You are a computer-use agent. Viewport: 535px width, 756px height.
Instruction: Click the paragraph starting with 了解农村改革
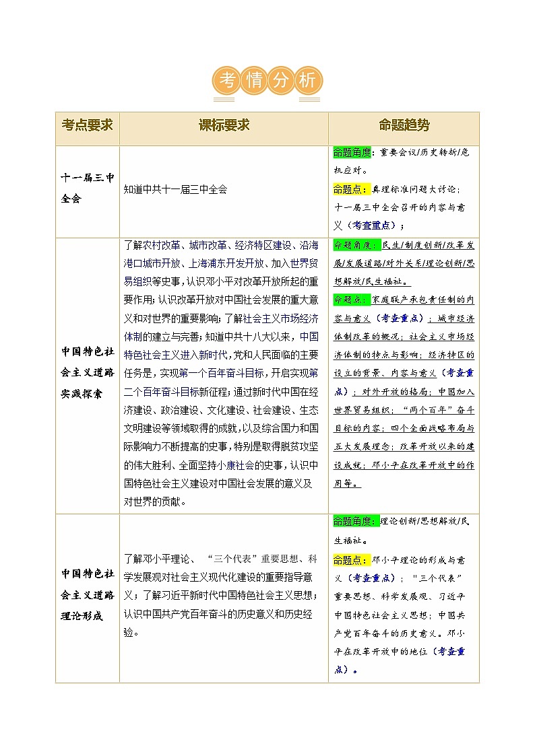tap(224, 372)
